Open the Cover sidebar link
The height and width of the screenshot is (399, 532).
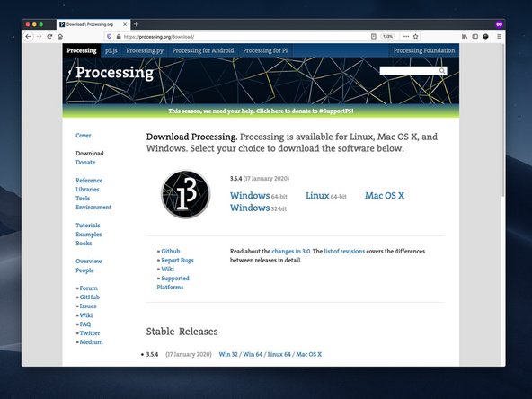click(83, 136)
